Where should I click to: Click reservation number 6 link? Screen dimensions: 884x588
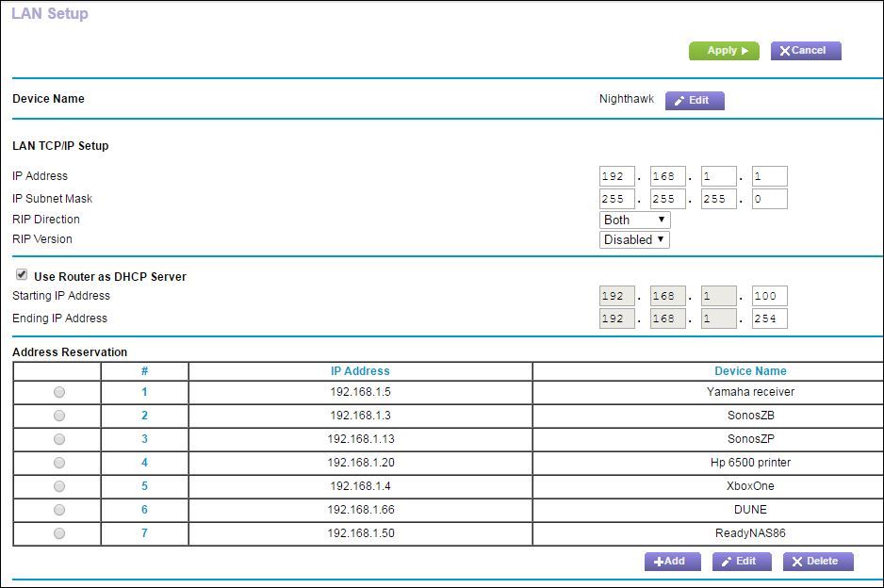pos(144,510)
